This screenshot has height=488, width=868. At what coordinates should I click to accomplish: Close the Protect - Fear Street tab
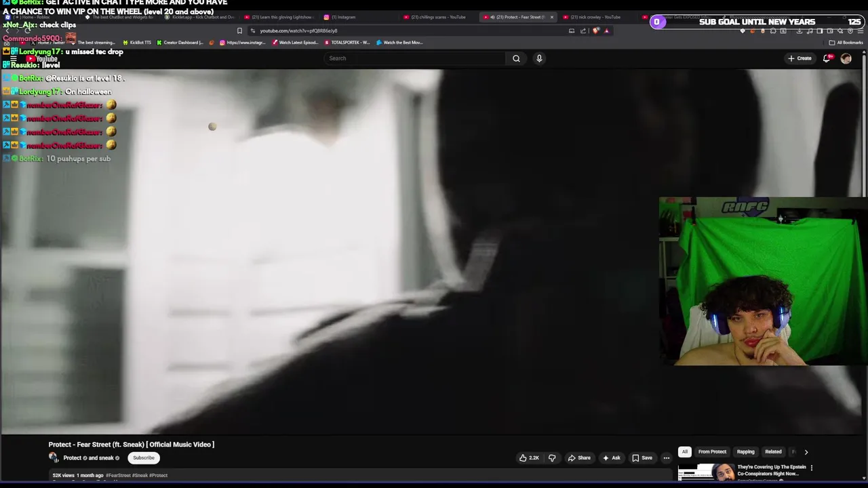pos(551,17)
